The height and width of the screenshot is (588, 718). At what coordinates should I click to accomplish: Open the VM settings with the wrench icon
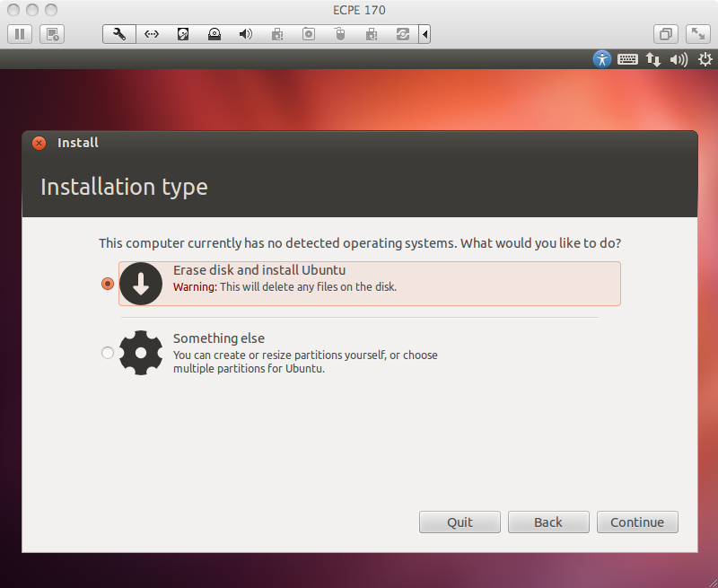(x=118, y=33)
